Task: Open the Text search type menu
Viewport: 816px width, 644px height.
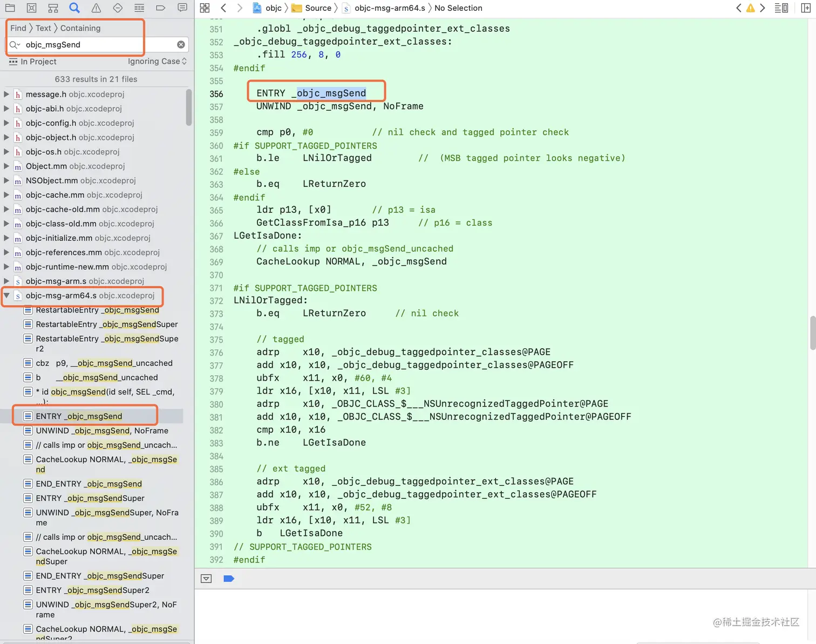Action: click(x=43, y=28)
